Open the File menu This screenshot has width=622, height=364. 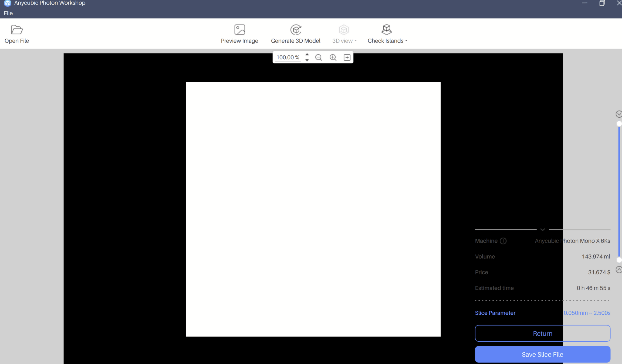click(8, 13)
